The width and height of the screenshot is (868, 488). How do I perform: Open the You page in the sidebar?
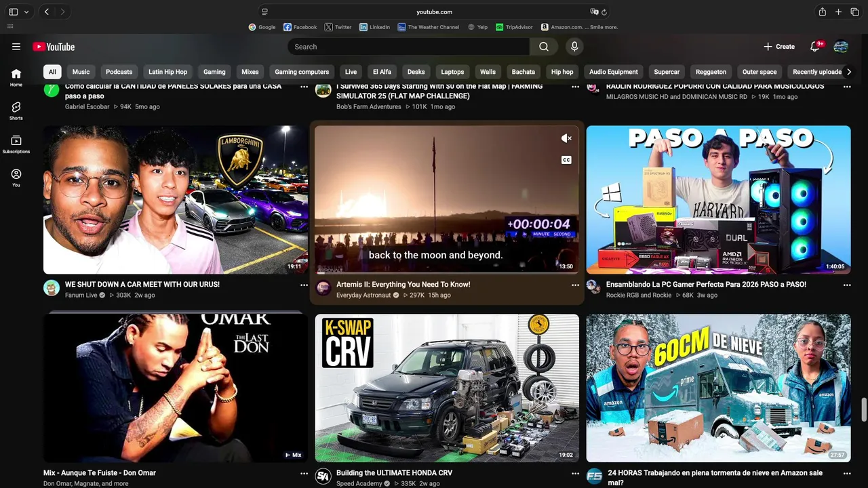click(x=16, y=178)
